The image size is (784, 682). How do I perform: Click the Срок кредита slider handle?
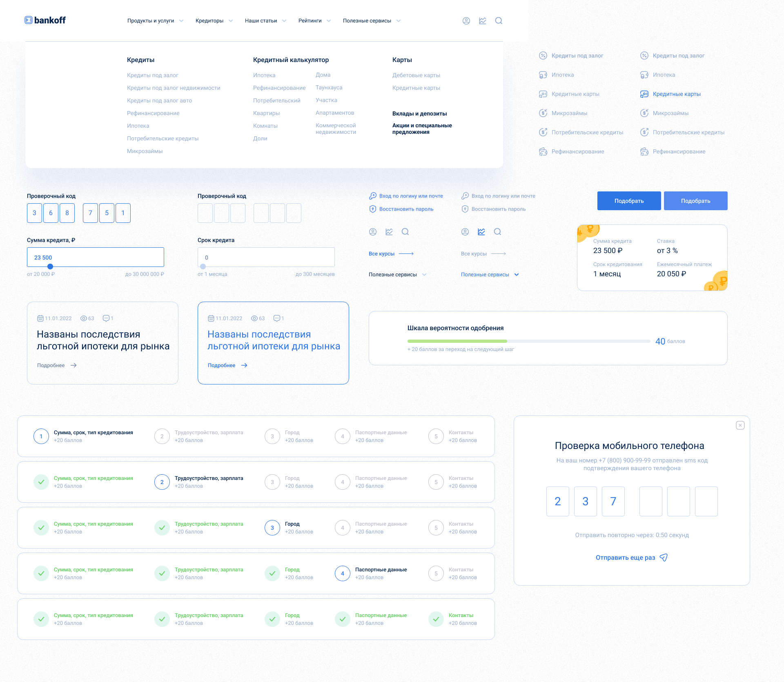pos(203,267)
